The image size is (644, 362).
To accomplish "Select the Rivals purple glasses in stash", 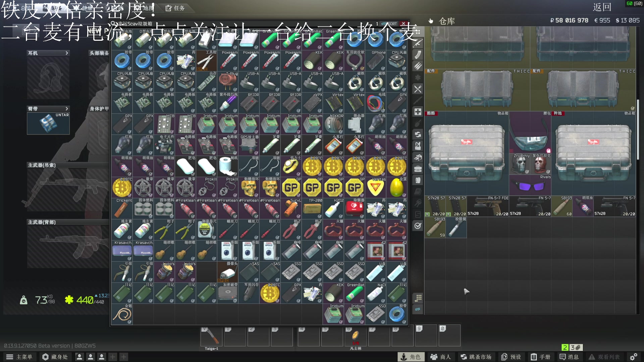I will [x=530, y=185].
